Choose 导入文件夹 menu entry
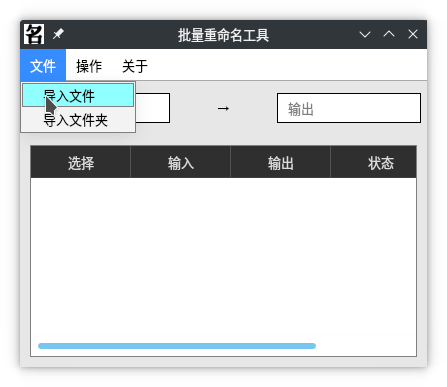This screenshot has height=387, width=447. pyautogui.click(x=78, y=120)
